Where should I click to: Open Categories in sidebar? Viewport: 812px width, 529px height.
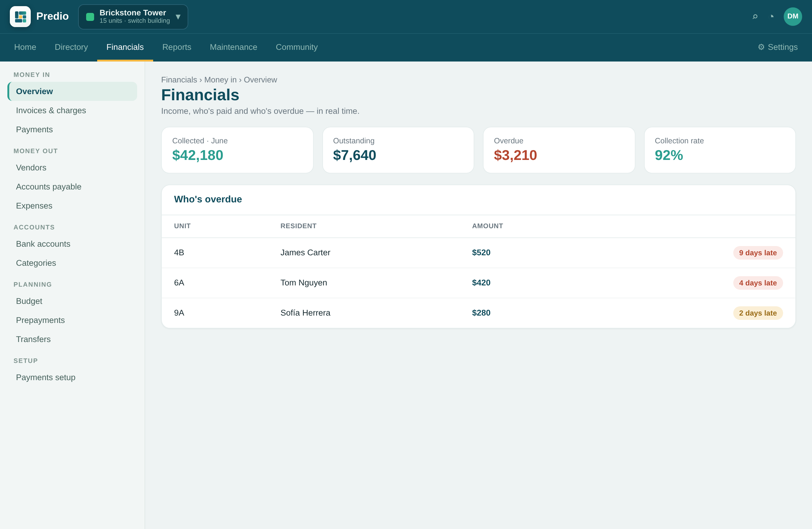pos(72,263)
